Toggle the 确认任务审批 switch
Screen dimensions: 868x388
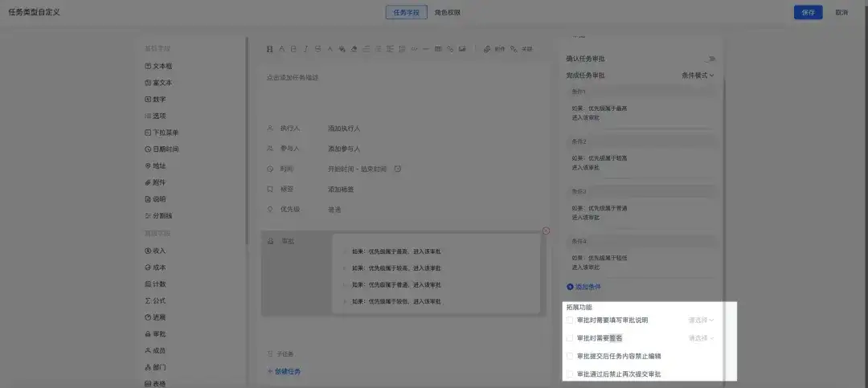[710, 59]
